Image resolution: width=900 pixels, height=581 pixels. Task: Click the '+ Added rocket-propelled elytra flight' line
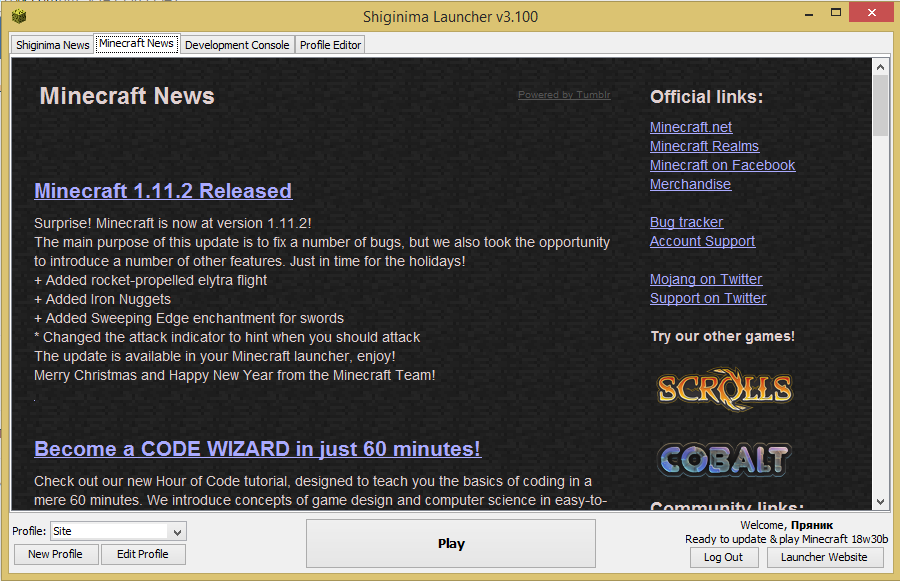coord(150,280)
